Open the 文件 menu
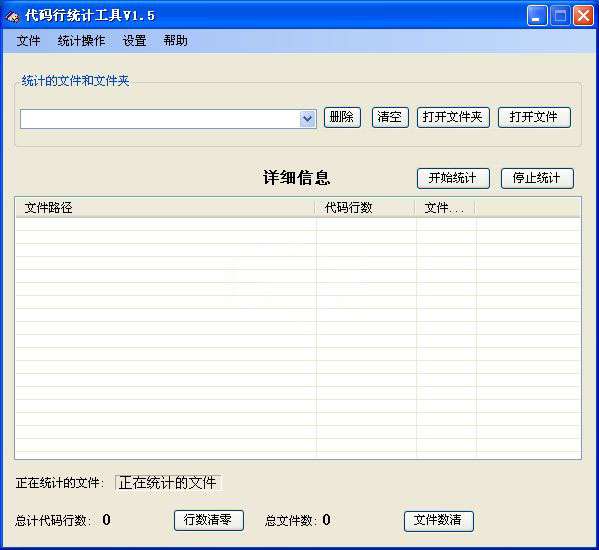The height and width of the screenshot is (550, 599). pos(28,40)
